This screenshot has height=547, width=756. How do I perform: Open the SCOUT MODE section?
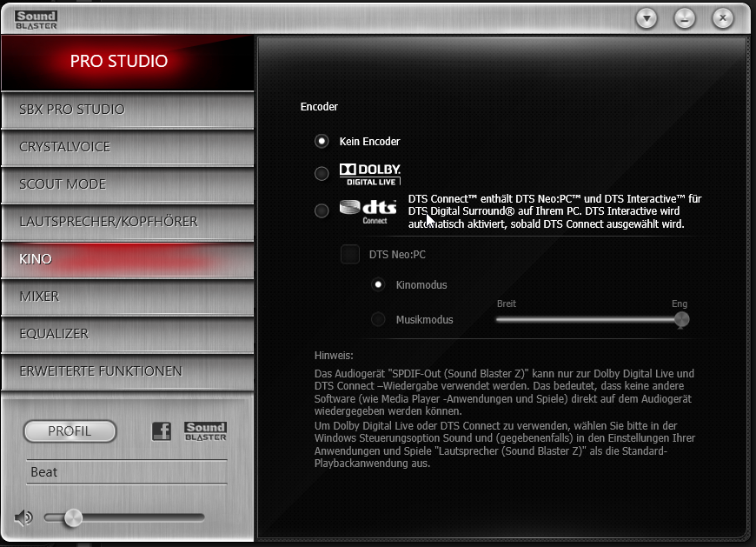(x=128, y=184)
